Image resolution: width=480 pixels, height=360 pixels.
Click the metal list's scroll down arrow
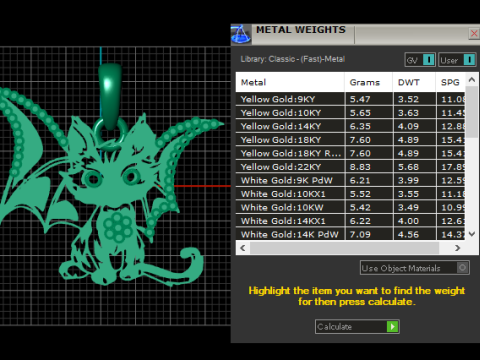pos(472,234)
